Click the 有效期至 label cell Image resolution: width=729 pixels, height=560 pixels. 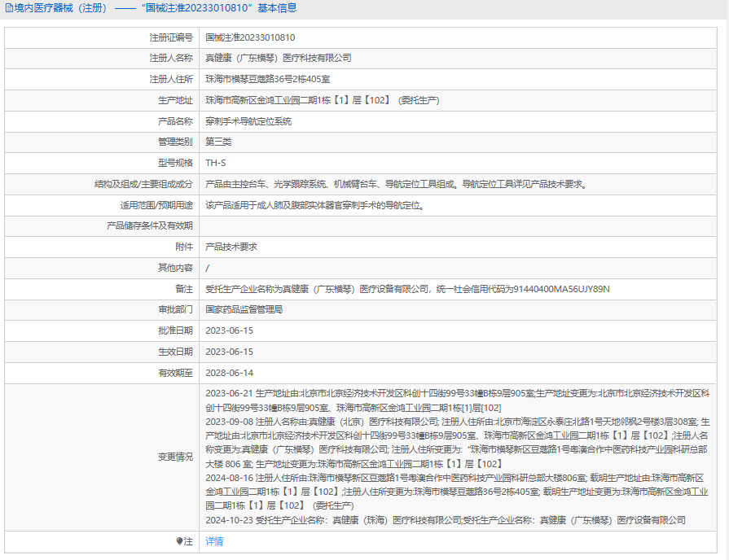(x=102, y=373)
